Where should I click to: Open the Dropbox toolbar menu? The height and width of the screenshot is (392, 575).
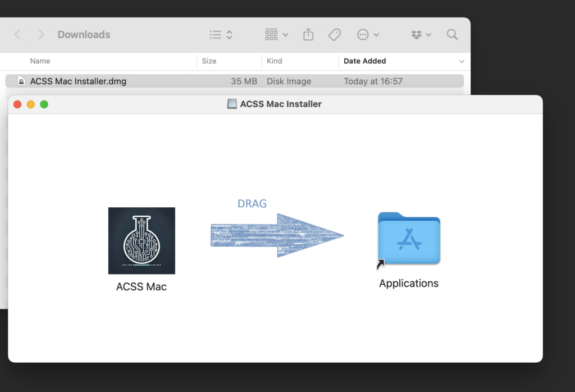[421, 35]
